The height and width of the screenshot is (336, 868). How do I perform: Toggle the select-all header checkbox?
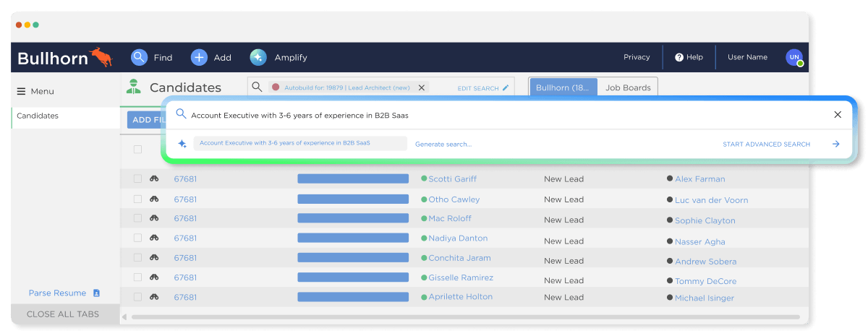(x=137, y=150)
